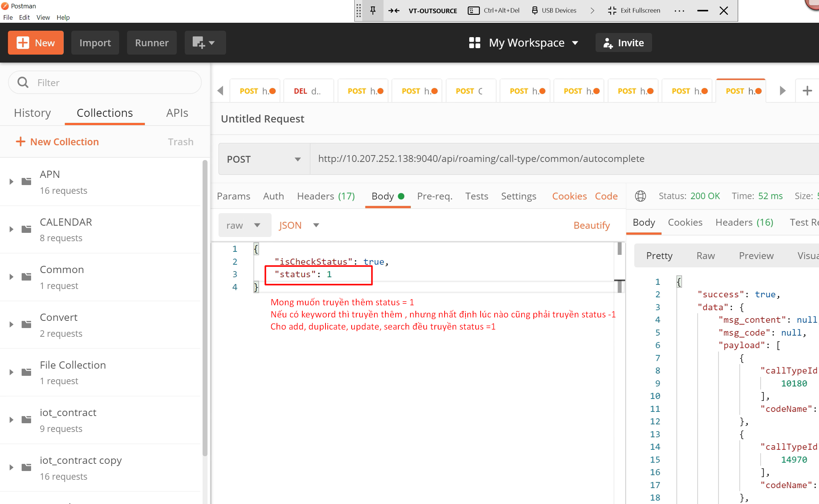The height and width of the screenshot is (504, 819).
Task: Click the search magnifier in Filter box
Action: click(x=23, y=82)
